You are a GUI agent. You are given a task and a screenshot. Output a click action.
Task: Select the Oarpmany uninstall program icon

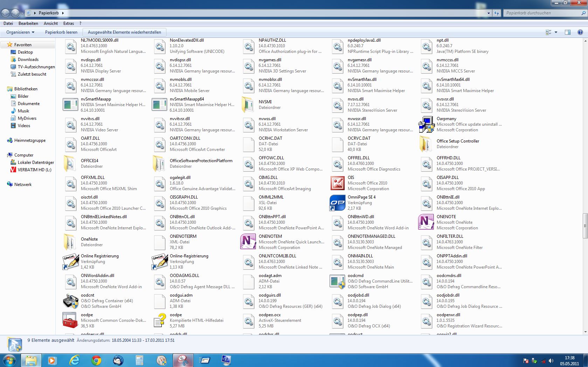coord(426,124)
